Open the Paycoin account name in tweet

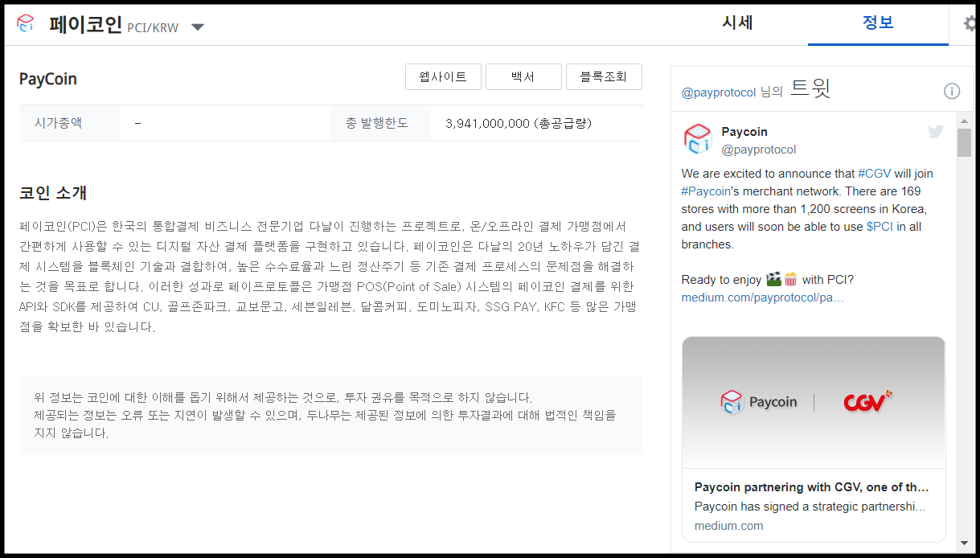[744, 132]
